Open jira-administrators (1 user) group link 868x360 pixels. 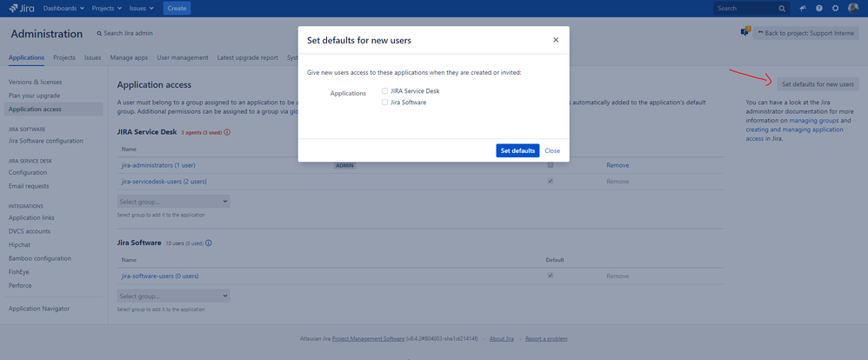pyautogui.click(x=158, y=165)
